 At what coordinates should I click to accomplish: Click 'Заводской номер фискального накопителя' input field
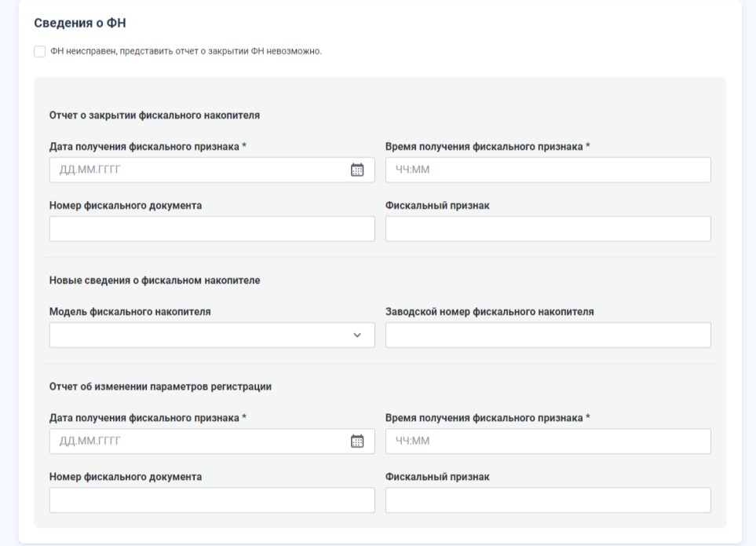point(548,335)
